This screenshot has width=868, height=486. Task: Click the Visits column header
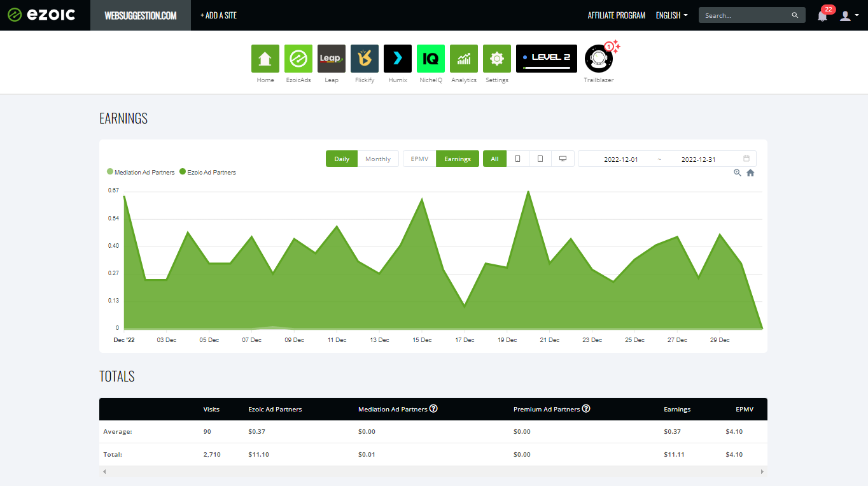click(211, 409)
